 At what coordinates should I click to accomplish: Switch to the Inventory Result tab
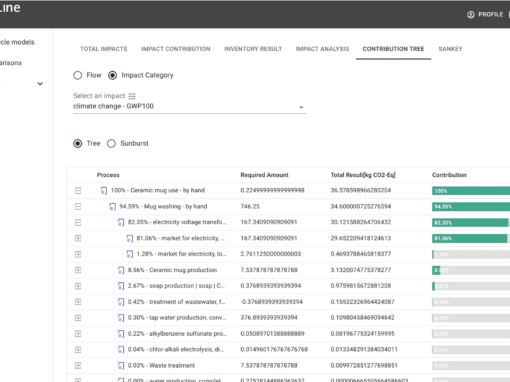[253, 49]
